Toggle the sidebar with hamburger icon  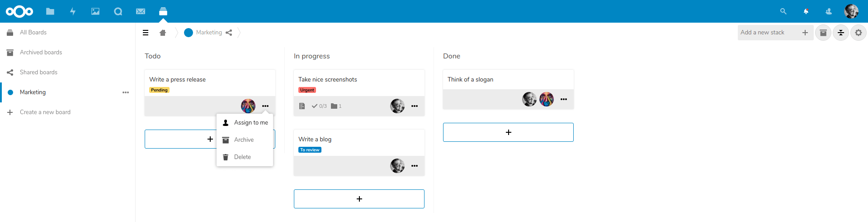(x=146, y=33)
